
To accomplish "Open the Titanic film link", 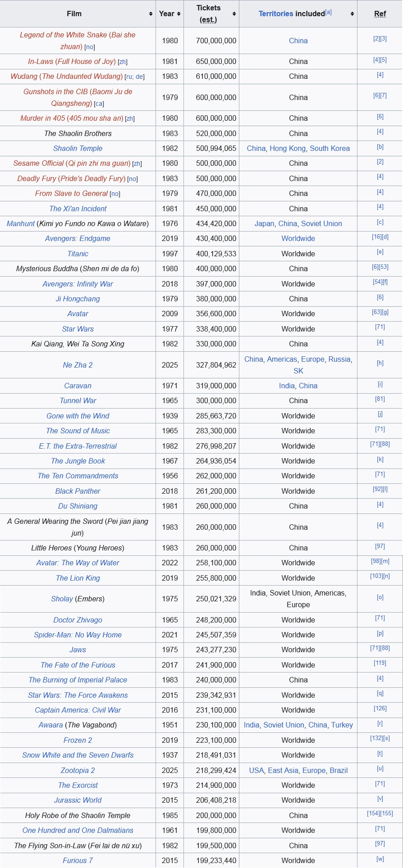I will click(x=78, y=254).
